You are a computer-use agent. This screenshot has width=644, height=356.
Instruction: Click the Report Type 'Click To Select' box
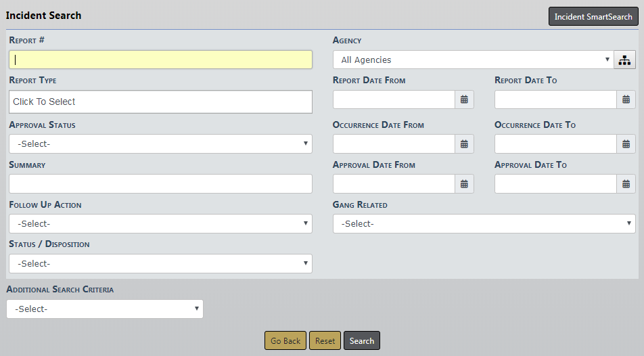tap(160, 102)
